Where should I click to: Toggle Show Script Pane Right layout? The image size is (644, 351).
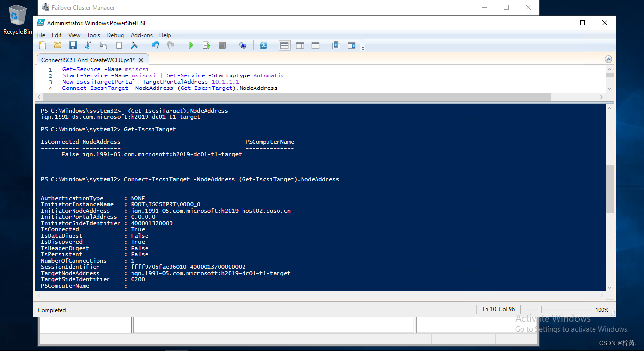click(300, 45)
